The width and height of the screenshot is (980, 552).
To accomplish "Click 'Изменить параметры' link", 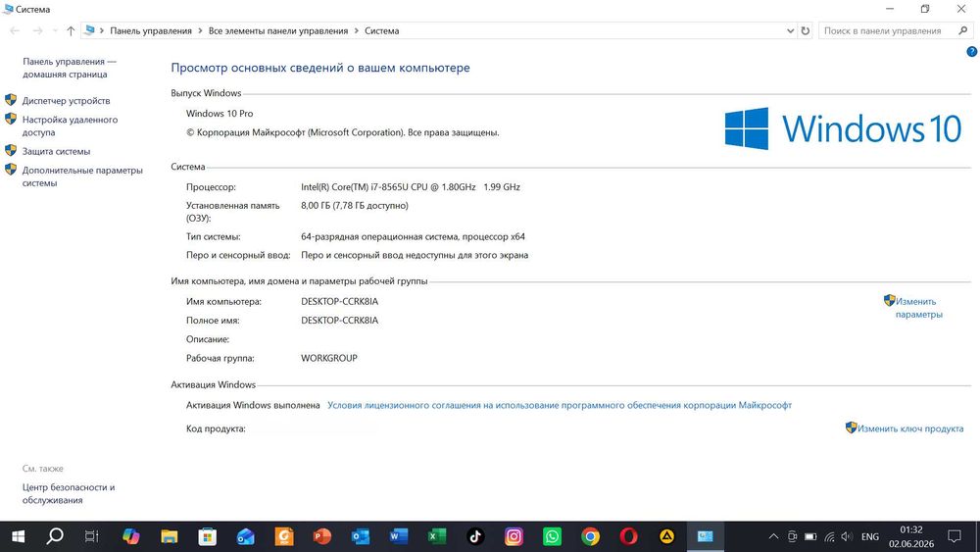I will pyautogui.click(x=919, y=308).
